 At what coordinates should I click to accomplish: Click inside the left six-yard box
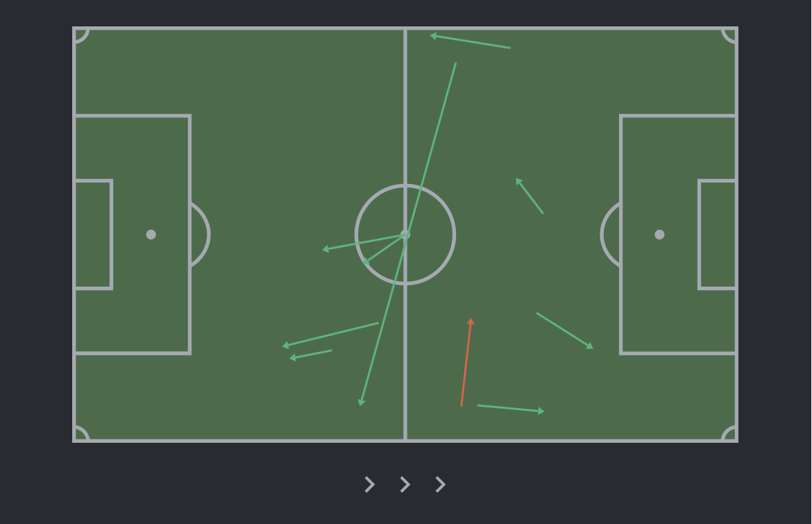click(93, 235)
